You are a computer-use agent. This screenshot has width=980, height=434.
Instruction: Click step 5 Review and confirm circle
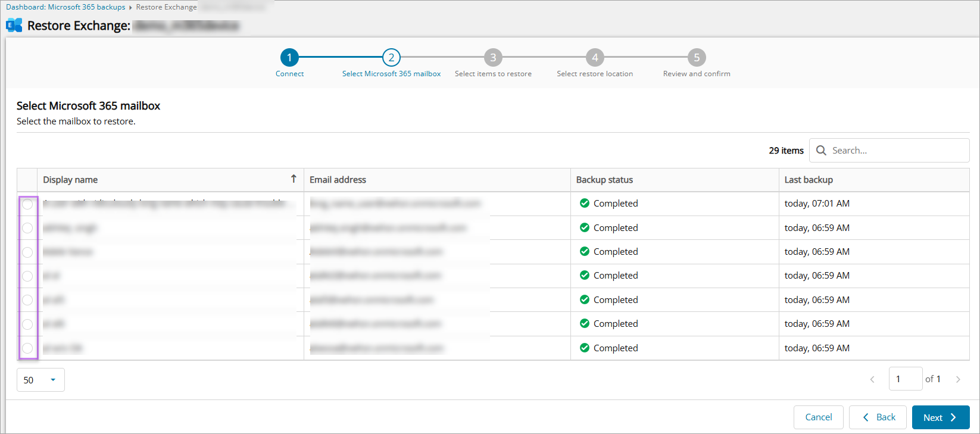[x=697, y=58]
